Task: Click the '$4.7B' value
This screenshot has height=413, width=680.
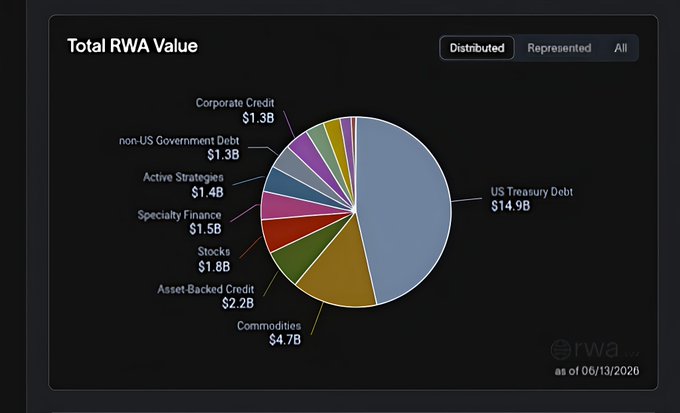Action: click(284, 340)
